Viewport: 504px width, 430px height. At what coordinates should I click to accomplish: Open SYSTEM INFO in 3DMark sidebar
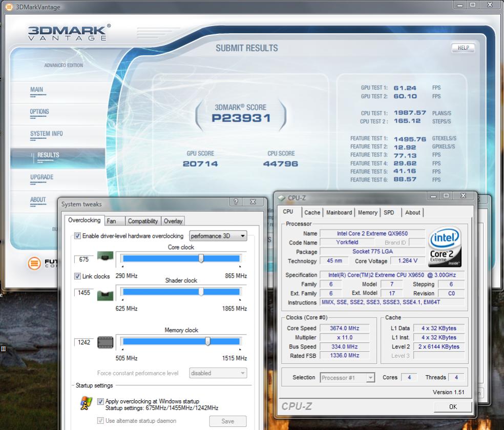pos(47,133)
